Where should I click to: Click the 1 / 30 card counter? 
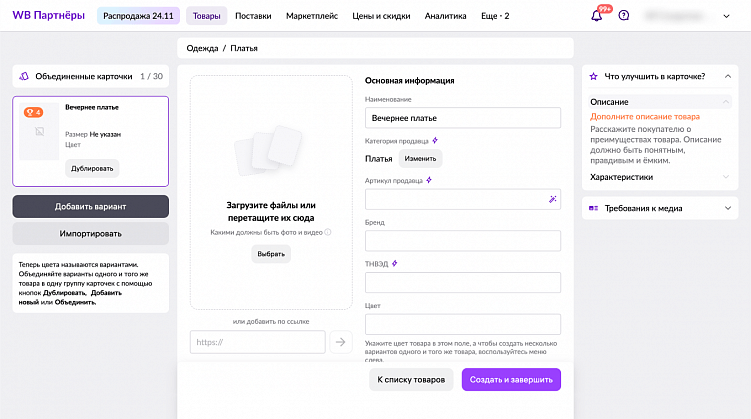[151, 76]
